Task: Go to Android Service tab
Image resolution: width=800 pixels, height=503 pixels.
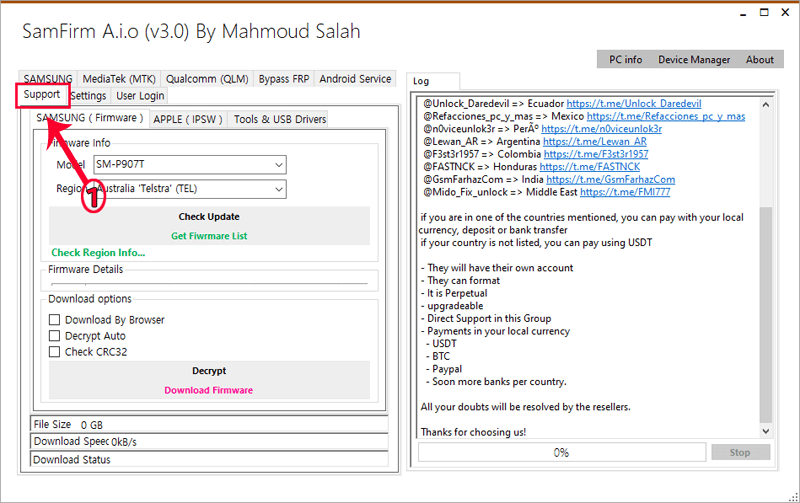Action: point(355,79)
